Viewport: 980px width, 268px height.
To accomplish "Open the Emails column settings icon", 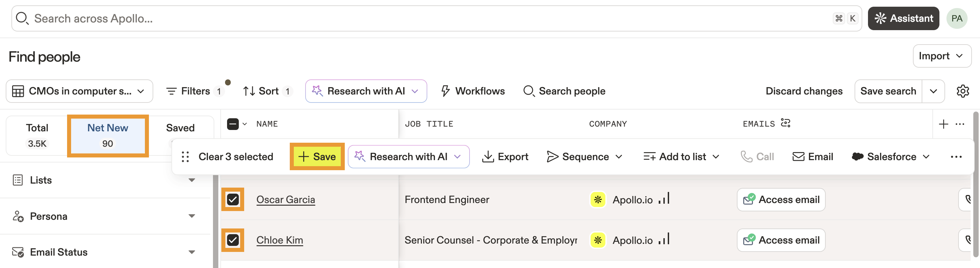I will pyautogui.click(x=785, y=123).
